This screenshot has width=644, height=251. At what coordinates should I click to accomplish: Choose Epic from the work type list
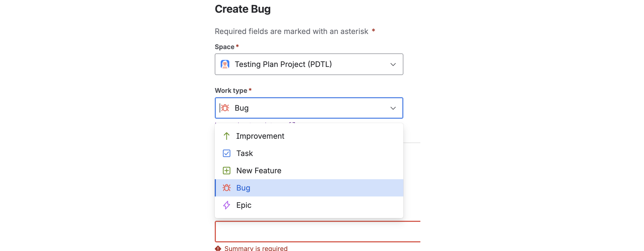244,205
